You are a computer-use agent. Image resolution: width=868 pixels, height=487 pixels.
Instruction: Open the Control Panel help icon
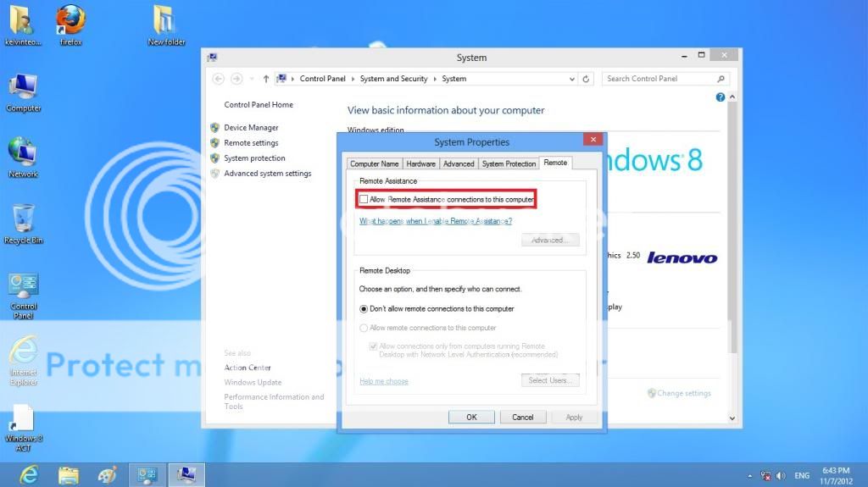click(721, 97)
